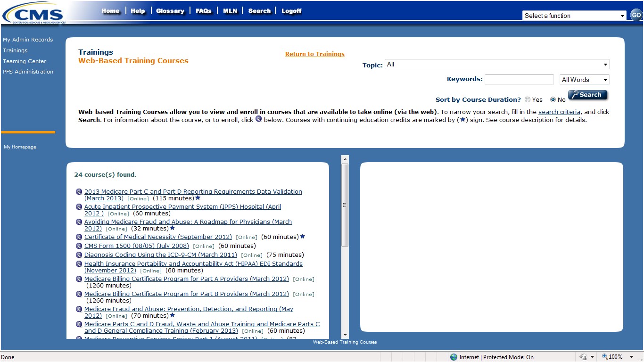Click Search in the top navigation bar
Image resolution: width=644 pixels, height=362 pixels.
point(260,11)
